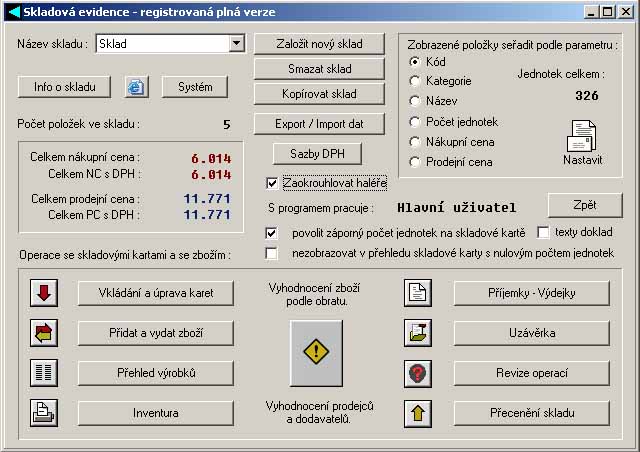The image size is (640, 452).
Task: Click the yellow warning diamond evaluation button
Action: coord(316,353)
